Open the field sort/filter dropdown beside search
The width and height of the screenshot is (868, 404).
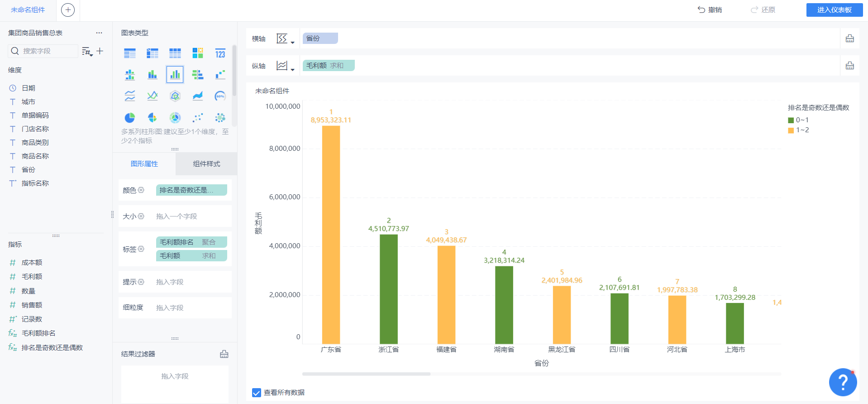pyautogui.click(x=87, y=52)
